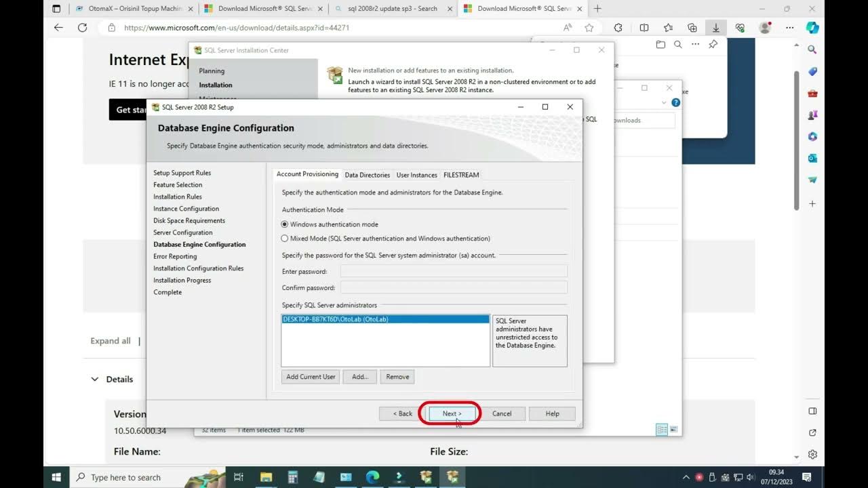Collapse the Details section chevron
Image resolution: width=868 pixels, height=488 pixels.
pos(95,379)
